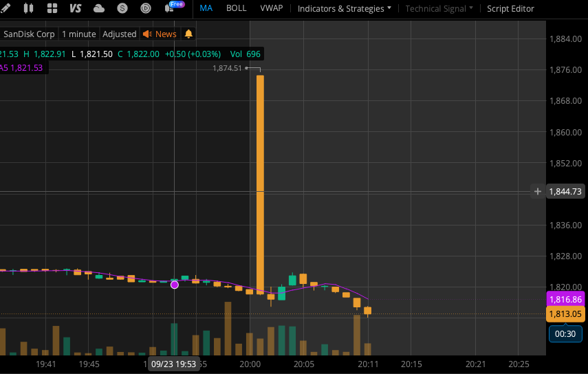Click the L 1,821.50 low value

pos(92,54)
